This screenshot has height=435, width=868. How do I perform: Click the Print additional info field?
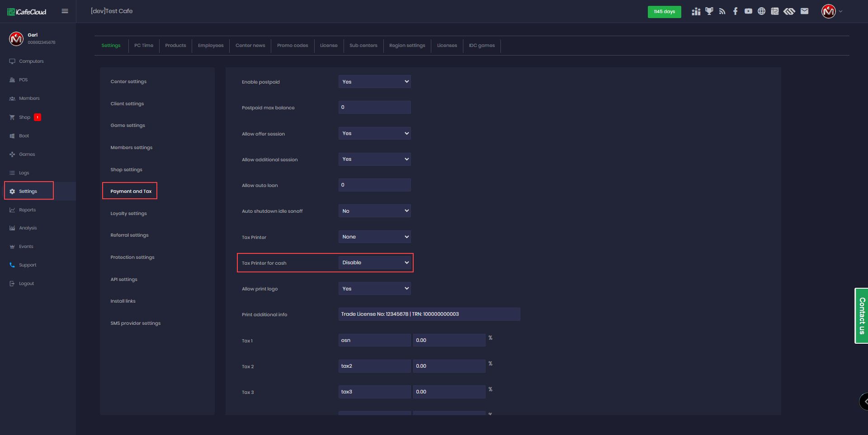[429, 314]
